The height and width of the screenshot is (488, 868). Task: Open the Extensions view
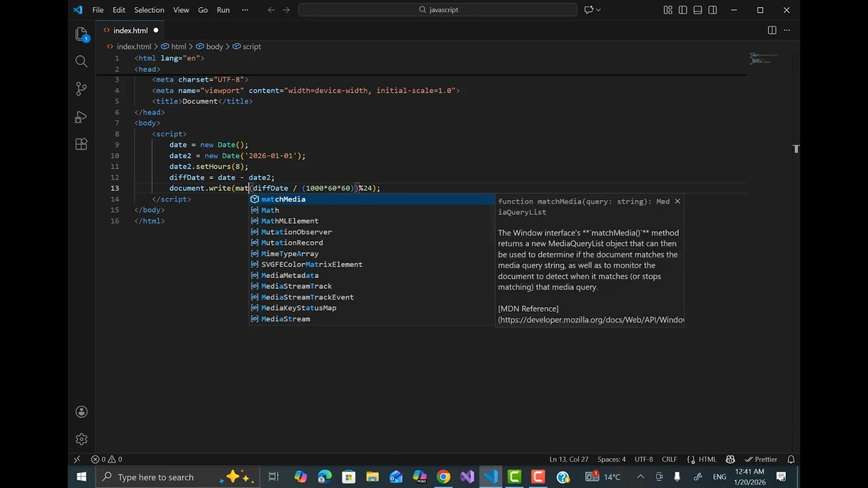tap(81, 144)
